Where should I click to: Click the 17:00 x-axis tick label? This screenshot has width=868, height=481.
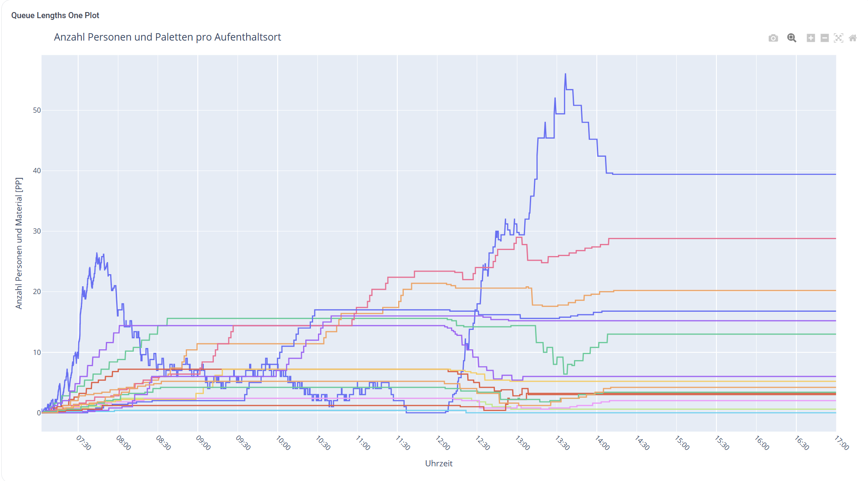point(842,443)
